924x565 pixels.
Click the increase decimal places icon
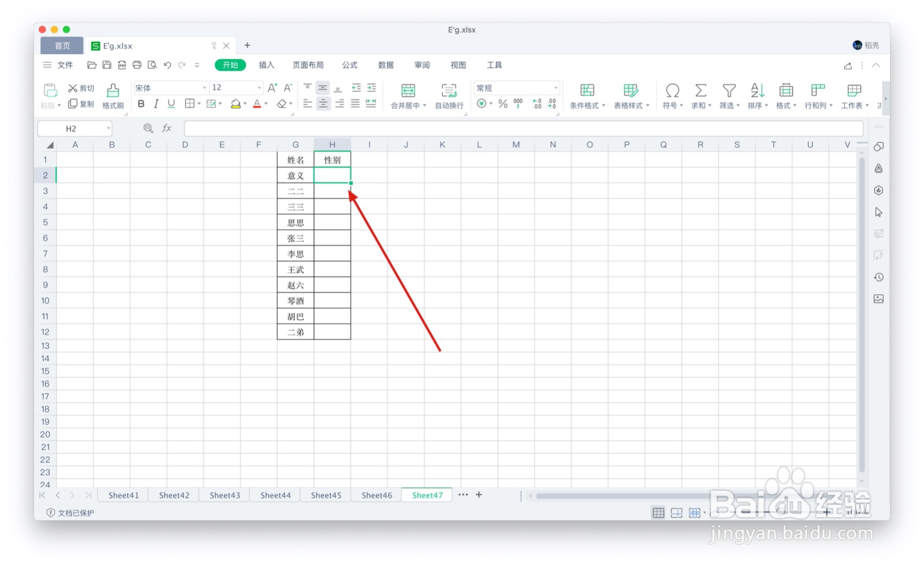point(537,104)
